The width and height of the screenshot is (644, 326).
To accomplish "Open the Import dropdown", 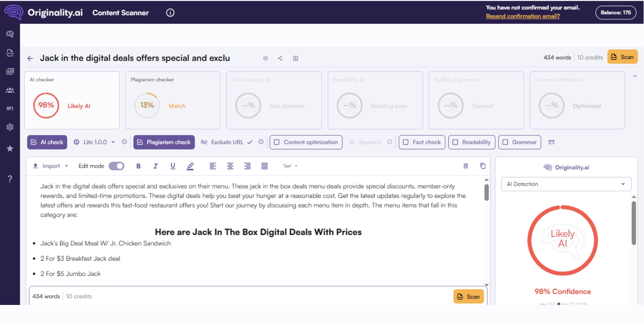I will click(x=50, y=166).
